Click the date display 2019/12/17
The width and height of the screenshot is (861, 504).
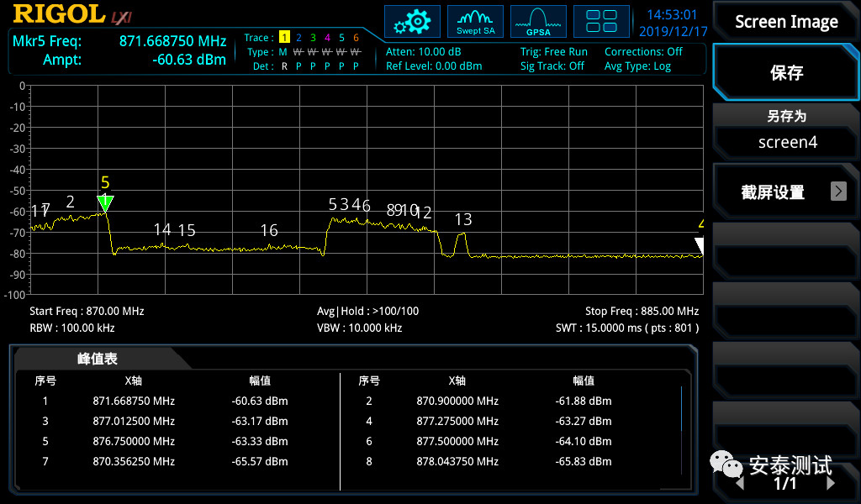(673, 31)
